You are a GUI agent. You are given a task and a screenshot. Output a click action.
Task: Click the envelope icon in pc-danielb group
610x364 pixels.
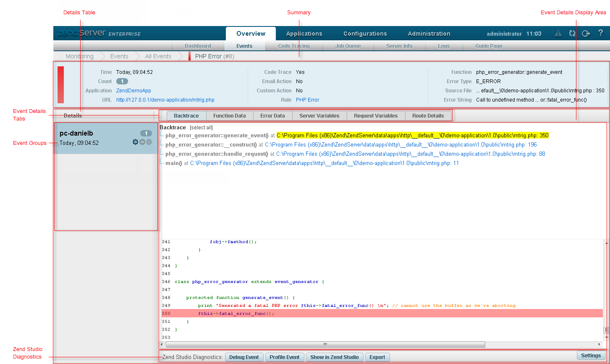pyautogui.click(x=142, y=142)
